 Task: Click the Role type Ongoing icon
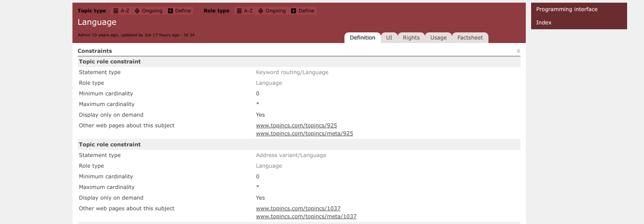tap(260, 11)
